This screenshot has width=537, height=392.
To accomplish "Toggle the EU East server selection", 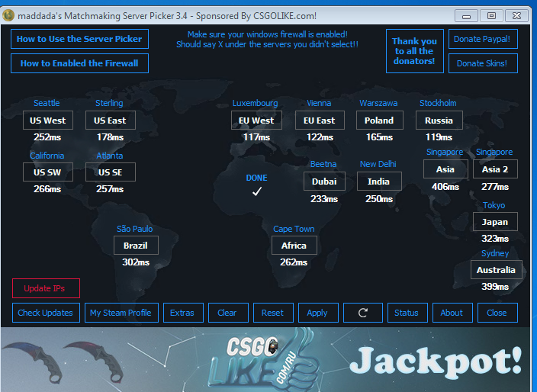I will 319,120.
